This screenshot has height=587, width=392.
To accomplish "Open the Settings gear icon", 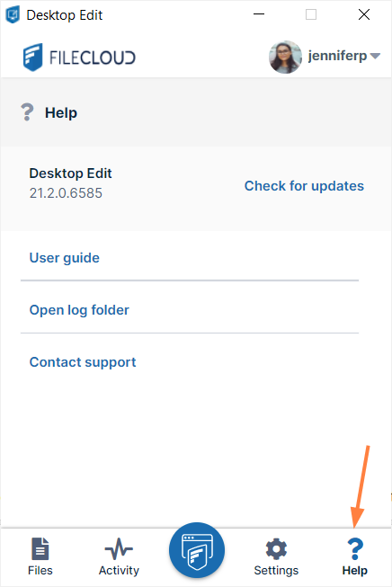I will [x=276, y=549].
